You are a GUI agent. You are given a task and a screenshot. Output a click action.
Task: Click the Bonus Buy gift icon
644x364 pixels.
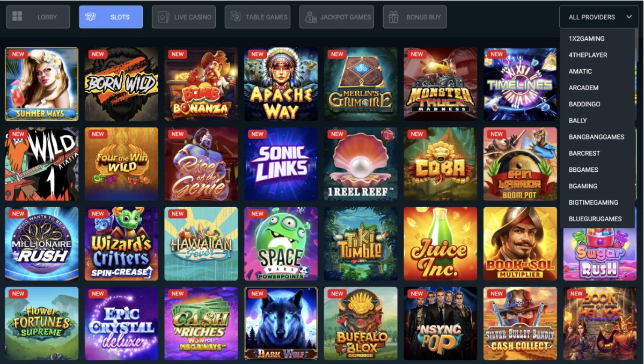click(393, 17)
